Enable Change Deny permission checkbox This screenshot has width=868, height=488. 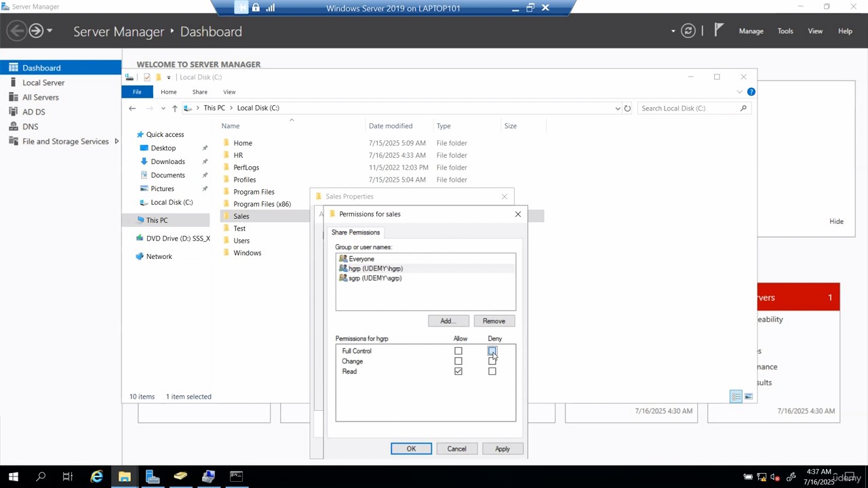pyautogui.click(x=492, y=361)
